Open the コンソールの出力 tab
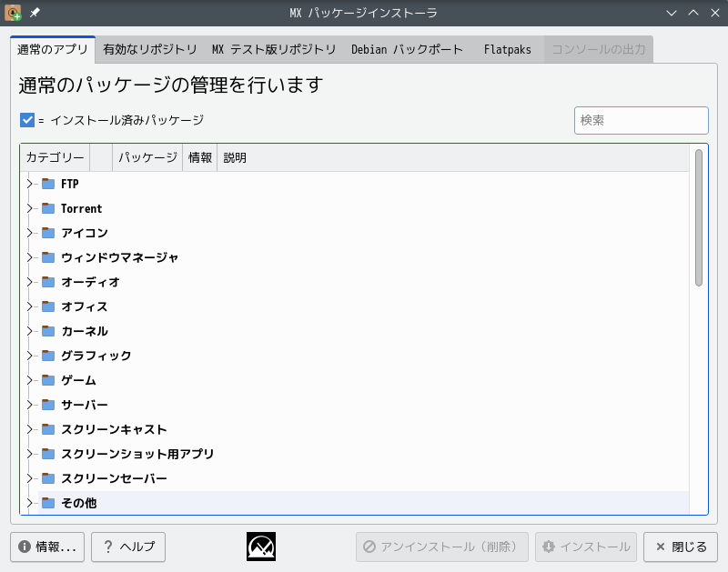This screenshot has width=728, height=572. tap(599, 49)
